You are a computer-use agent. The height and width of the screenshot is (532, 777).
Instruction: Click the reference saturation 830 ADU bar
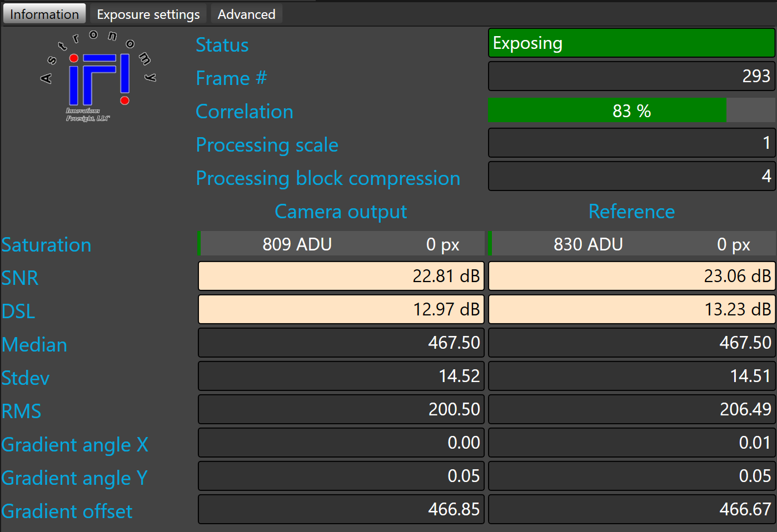click(x=631, y=244)
